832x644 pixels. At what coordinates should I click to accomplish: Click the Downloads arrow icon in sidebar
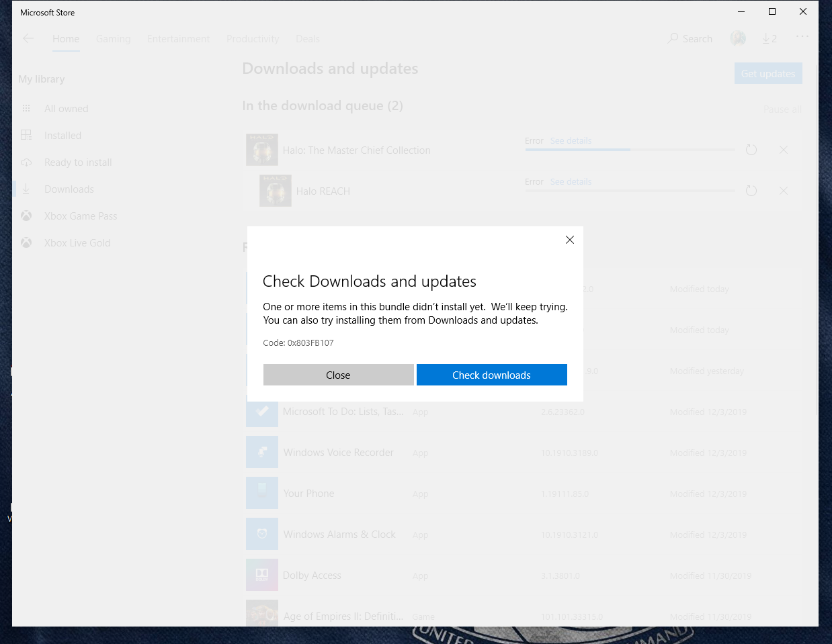[26, 189]
